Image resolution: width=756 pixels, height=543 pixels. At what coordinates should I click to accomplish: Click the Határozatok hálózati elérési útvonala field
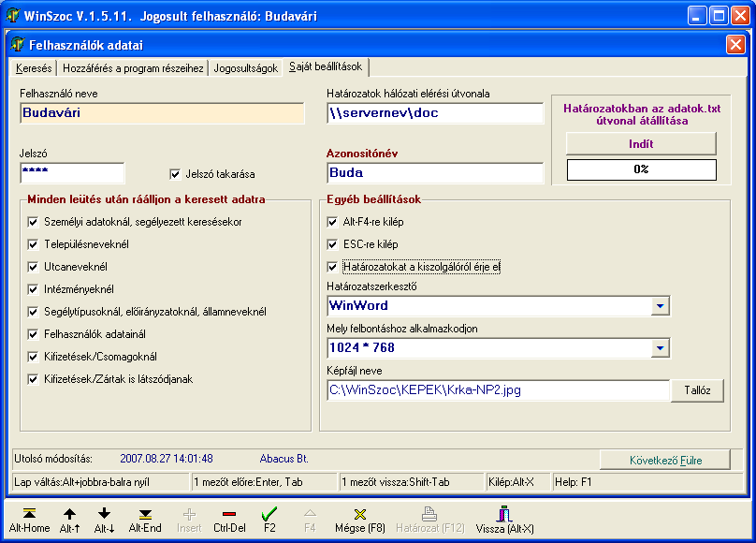(435, 113)
